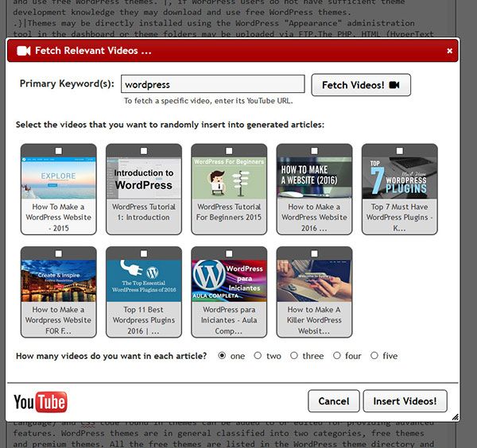Check 'Top 7 Must Have WordPress Plugins' video
This screenshot has width=477, height=448.
(400, 151)
